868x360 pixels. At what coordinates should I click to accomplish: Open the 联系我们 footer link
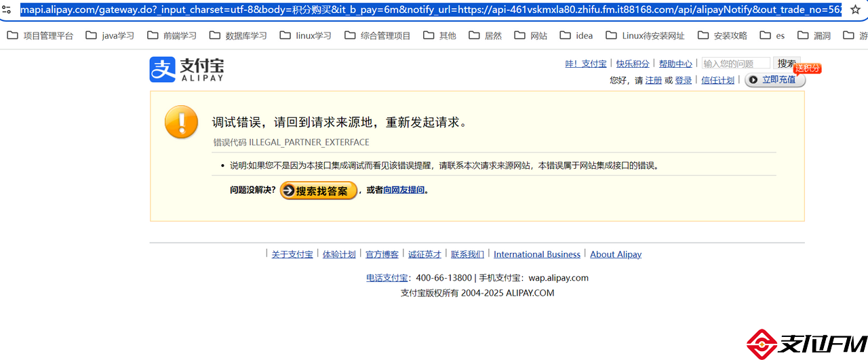click(467, 254)
